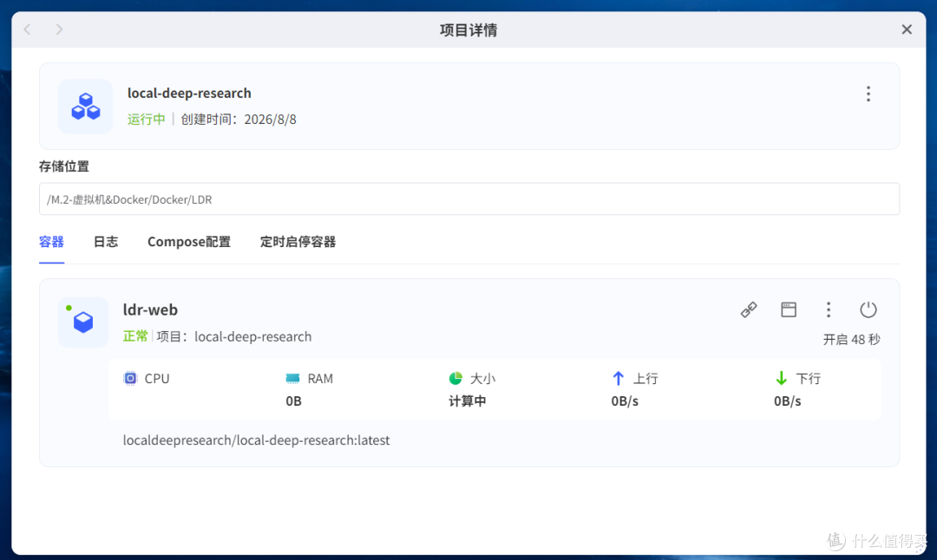Click the CPU chip icon
Viewport: 937px width, 560px height.
129,379
